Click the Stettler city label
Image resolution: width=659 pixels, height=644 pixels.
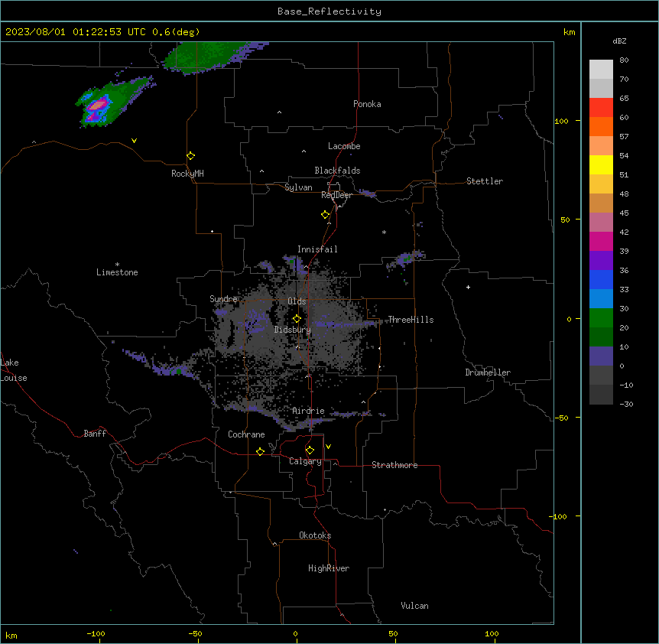(485, 181)
